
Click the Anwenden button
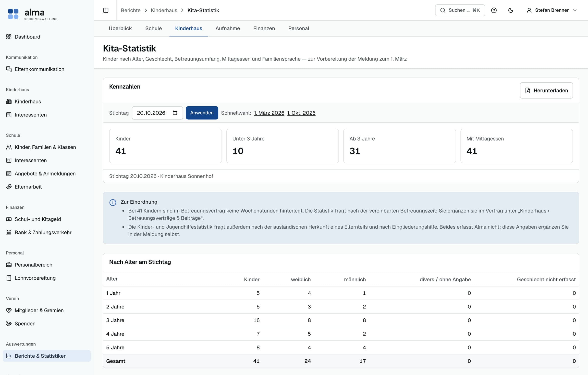[x=202, y=113]
